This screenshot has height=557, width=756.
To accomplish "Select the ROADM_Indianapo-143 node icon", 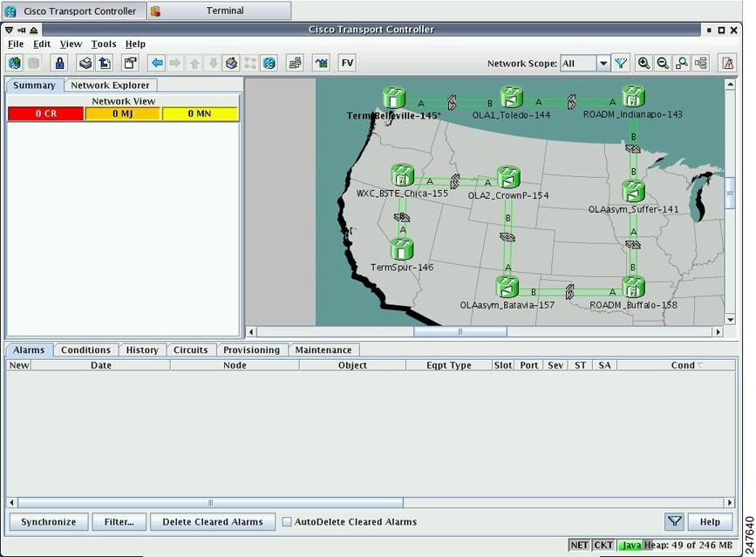I will [x=633, y=96].
